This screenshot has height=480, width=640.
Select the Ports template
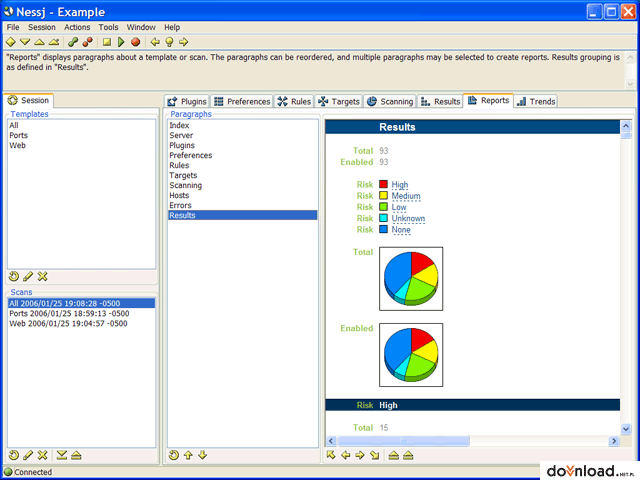[82, 135]
